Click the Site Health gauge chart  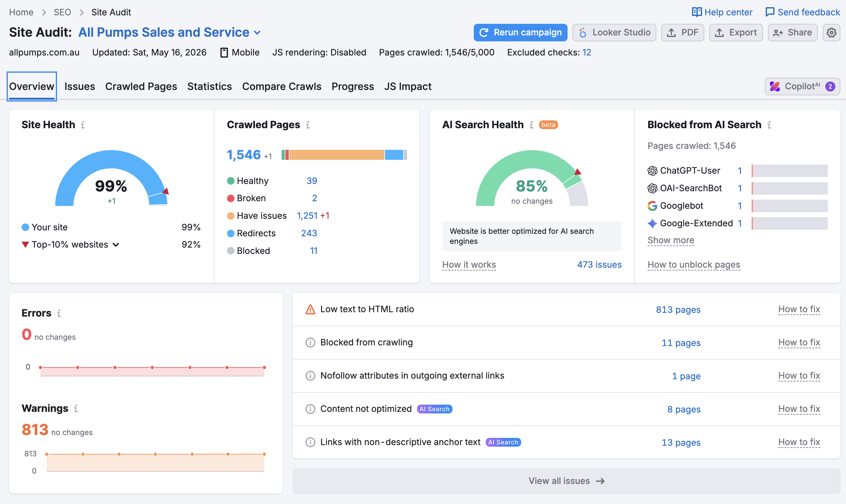point(111,178)
